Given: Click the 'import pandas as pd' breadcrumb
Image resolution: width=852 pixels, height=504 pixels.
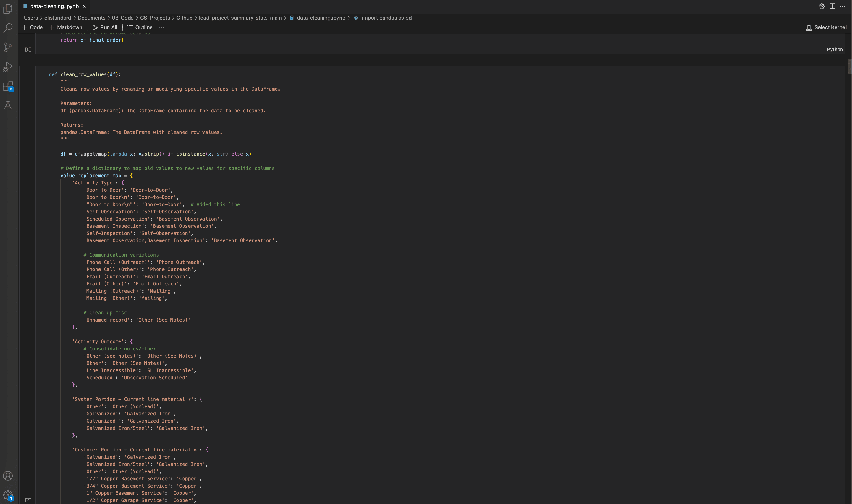Looking at the screenshot, I should point(382,18).
